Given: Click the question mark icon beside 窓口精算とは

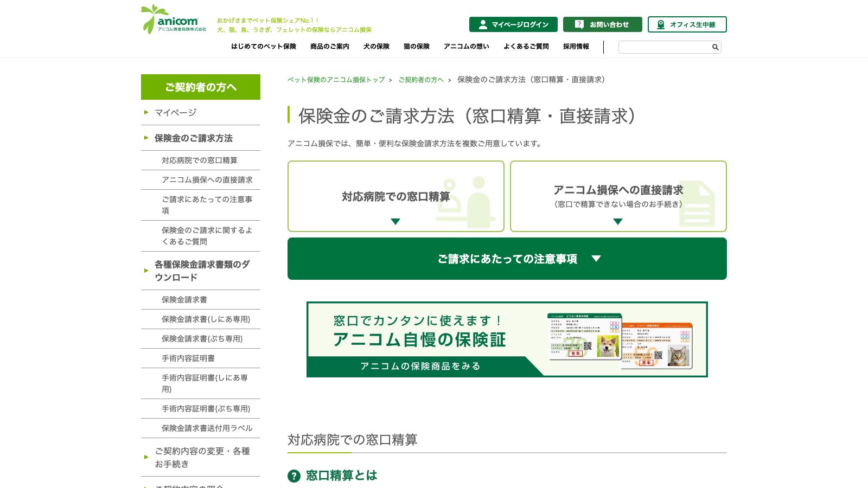Looking at the screenshot, I should 294,476.
